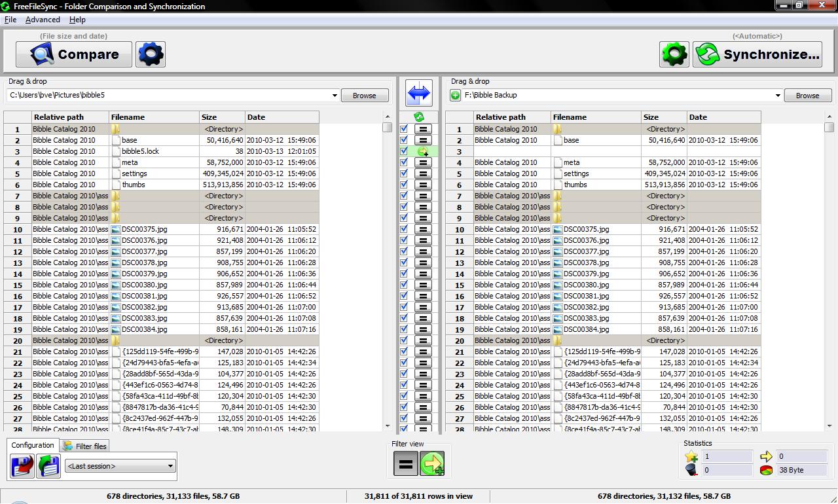
Task: Click right grid scroll down arrow
Action: (829, 426)
